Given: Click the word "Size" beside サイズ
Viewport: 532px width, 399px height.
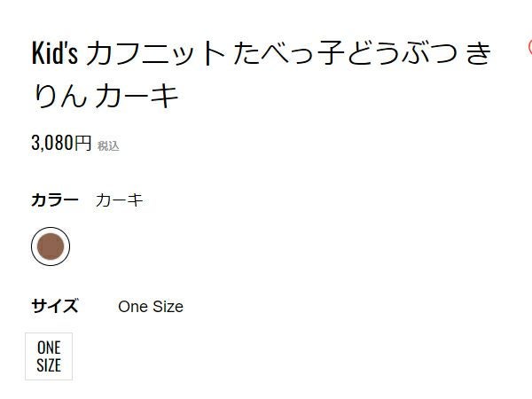Looking at the screenshot, I should coord(167,307).
